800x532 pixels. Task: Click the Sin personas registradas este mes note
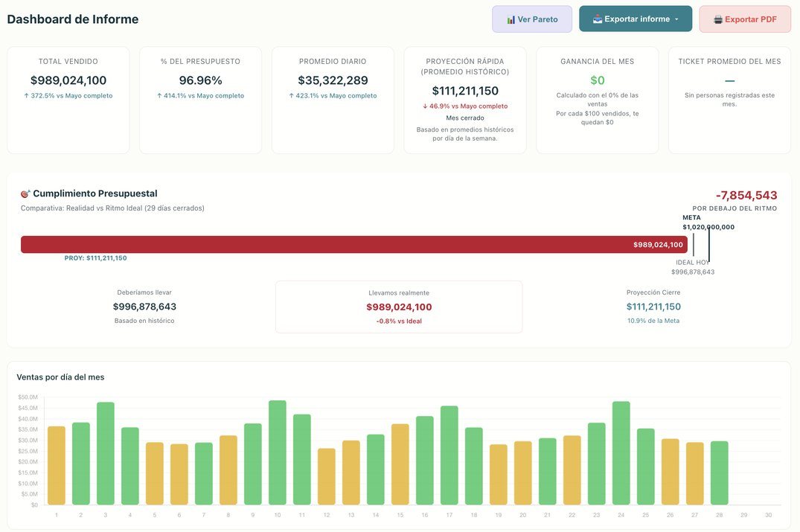pyautogui.click(x=729, y=100)
